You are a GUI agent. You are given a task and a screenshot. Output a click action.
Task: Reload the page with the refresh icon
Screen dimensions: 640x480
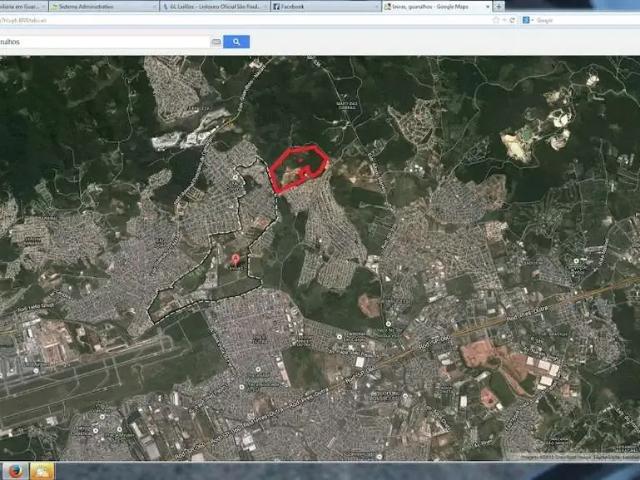point(512,20)
